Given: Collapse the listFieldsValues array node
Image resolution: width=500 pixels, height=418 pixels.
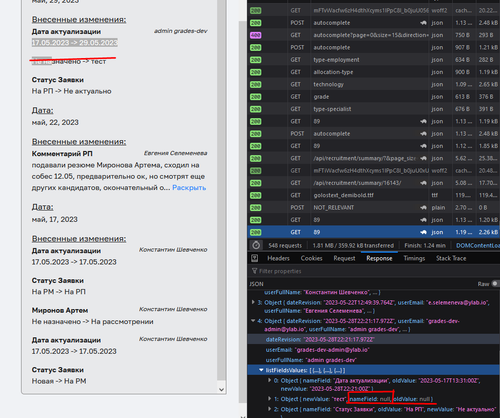Looking at the screenshot, I should point(261,370).
